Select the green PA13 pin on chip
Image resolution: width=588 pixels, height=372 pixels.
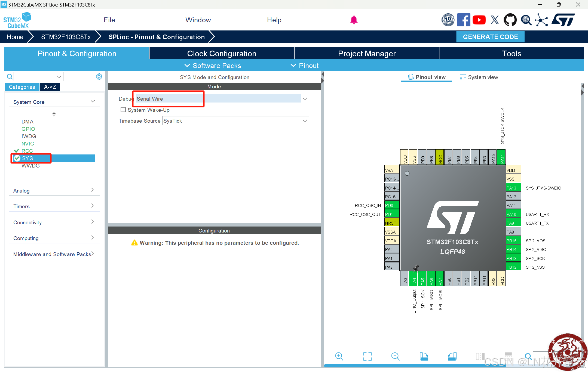tap(513, 188)
